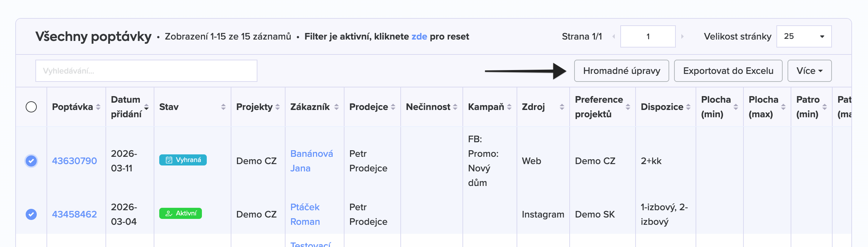Click the Hromadné úpravy button
Screen dimensions: 868x247
click(x=621, y=71)
